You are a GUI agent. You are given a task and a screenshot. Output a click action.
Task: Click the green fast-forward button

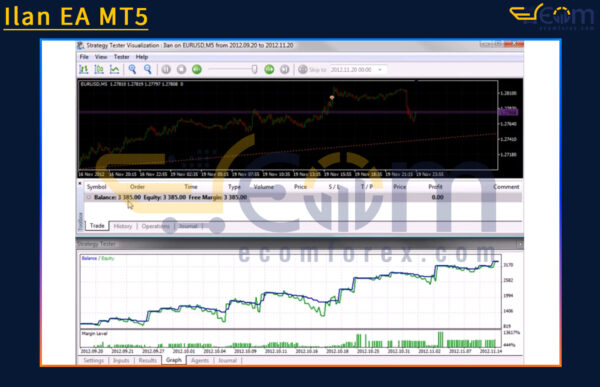[x=269, y=69]
